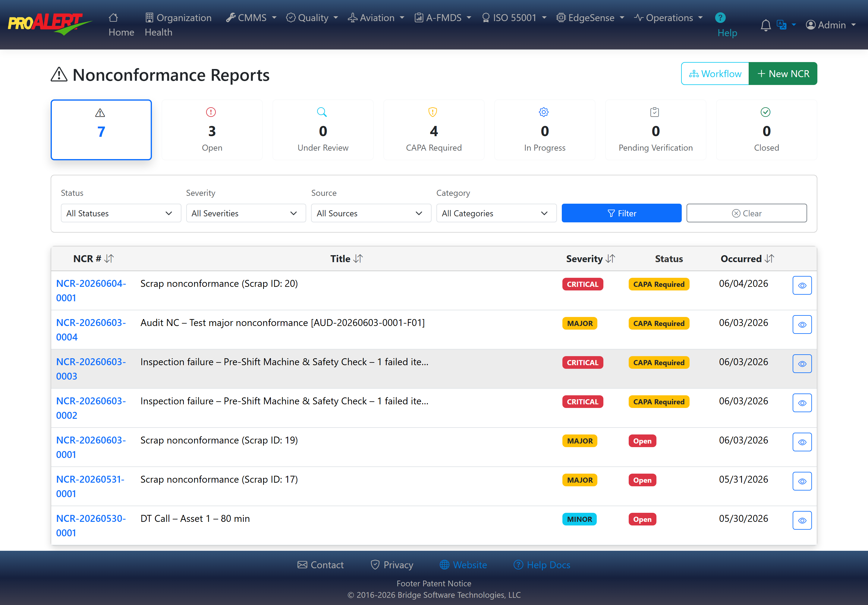This screenshot has width=868, height=605.
Task: Filter by the In Progress card
Action: click(x=544, y=130)
